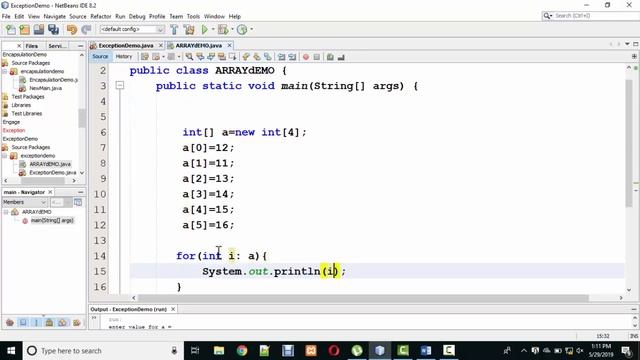640x360 pixels.
Task: Open the File menu
Action: coord(6,16)
